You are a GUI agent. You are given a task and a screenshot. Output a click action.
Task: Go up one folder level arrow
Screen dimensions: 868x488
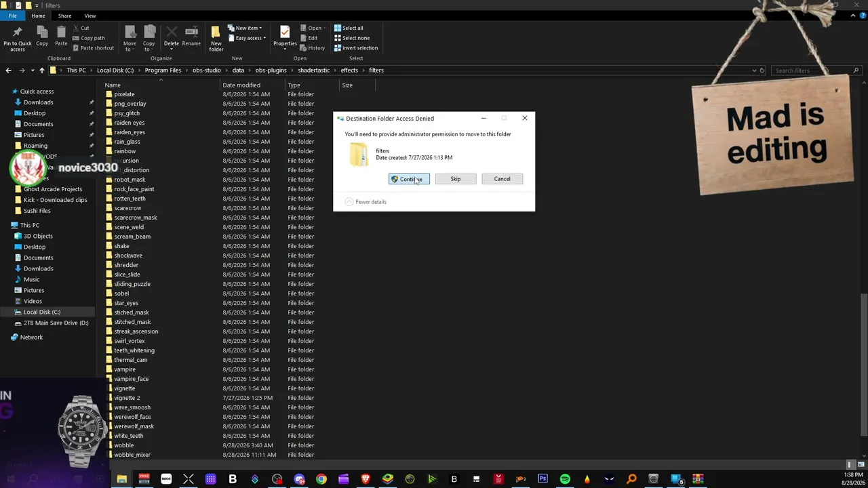[x=41, y=70]
